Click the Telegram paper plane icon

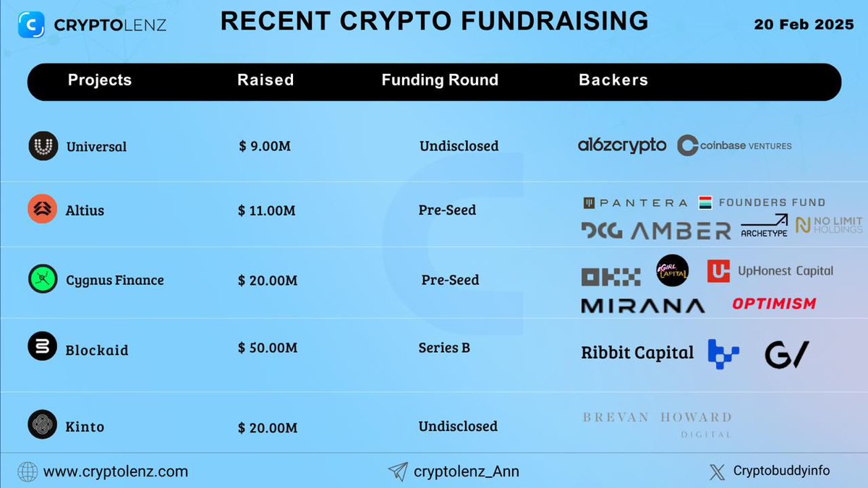[398, 472]
